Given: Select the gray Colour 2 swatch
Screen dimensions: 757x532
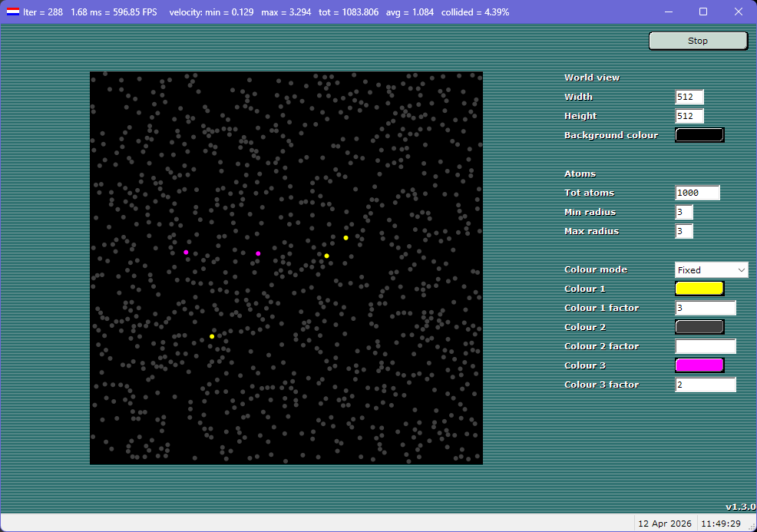Looking at the screenshot, I should click(699, 326).
